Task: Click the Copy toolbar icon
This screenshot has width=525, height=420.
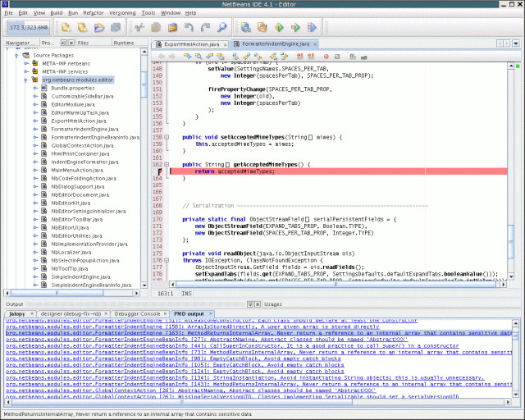Action: [x=156, y=27]
